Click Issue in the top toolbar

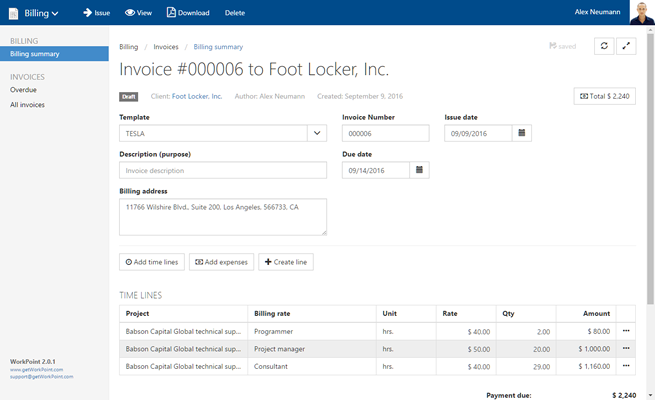click(x=96, y=13)
